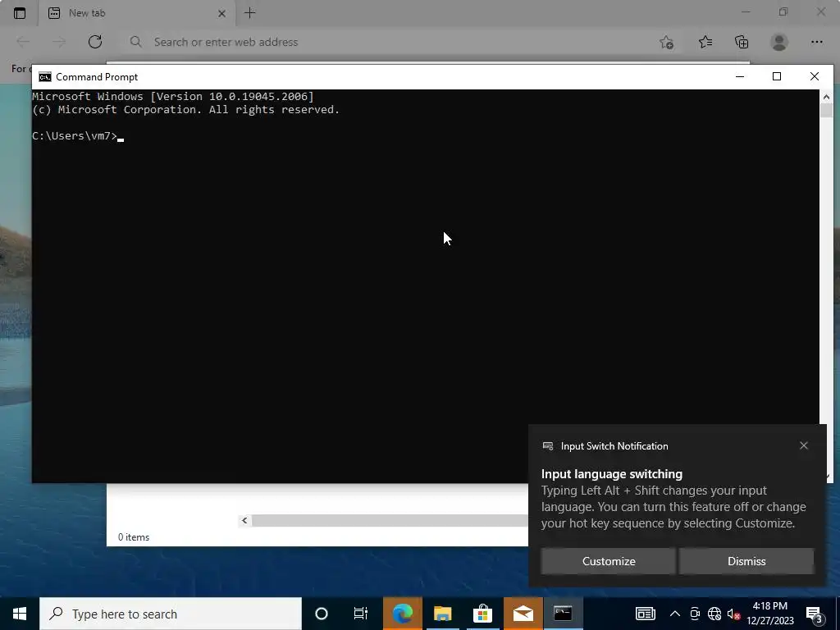The image size is (840, 630).
Task: Open Cortana from the taskbar
Action: pyautogui.click(x=321, y=614)
